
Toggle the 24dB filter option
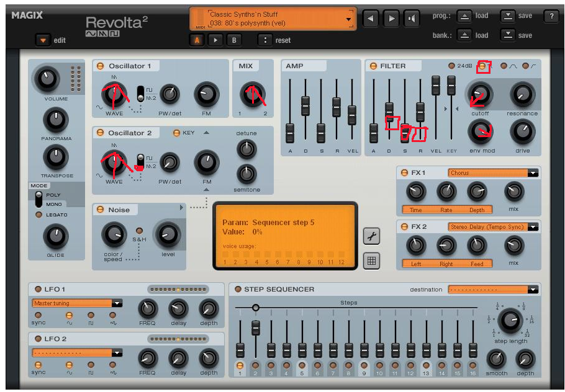click(x=451, y=66)
